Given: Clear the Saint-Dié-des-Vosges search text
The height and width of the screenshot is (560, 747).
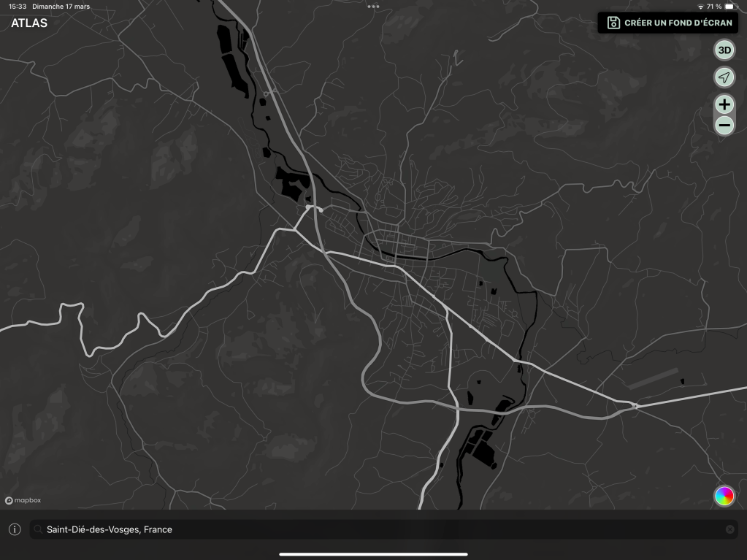Looking at the screenshot, I should click(x=729, y=529).
